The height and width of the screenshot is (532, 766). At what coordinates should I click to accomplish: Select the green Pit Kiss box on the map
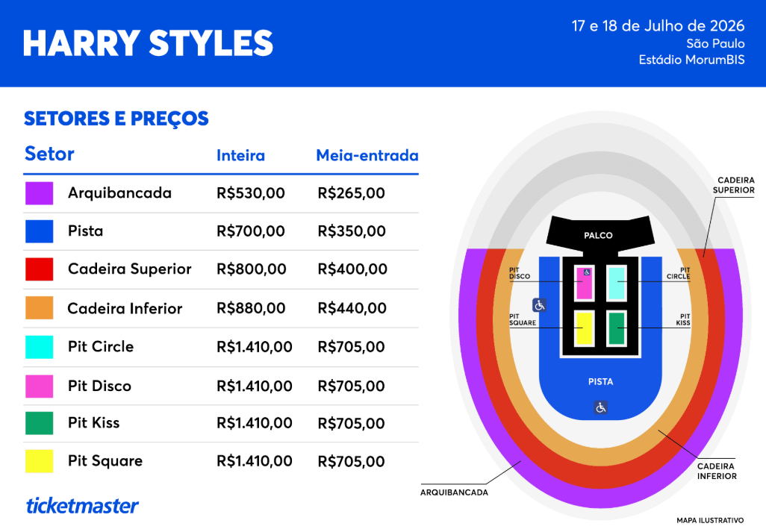pos(617,329)
